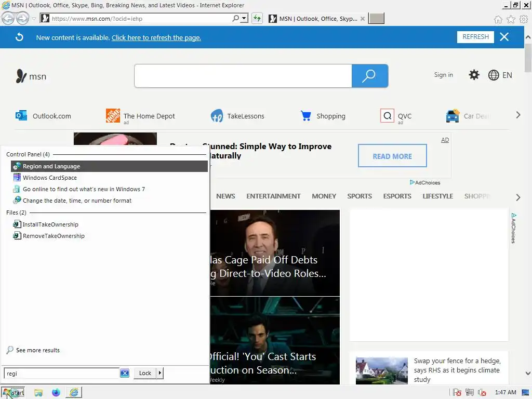Screen dimensions: 532x399
Task: Click the REFRESH button in banner
Action: tap(475, 37)
